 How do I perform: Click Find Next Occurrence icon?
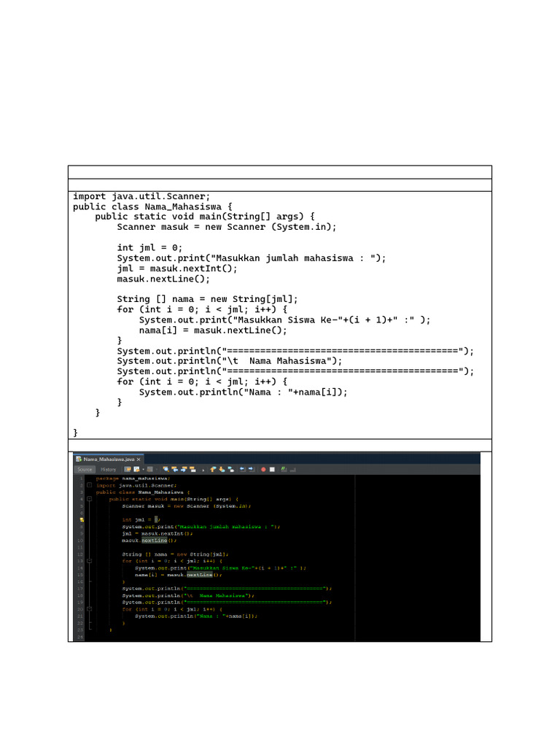(x=183, y=469)
